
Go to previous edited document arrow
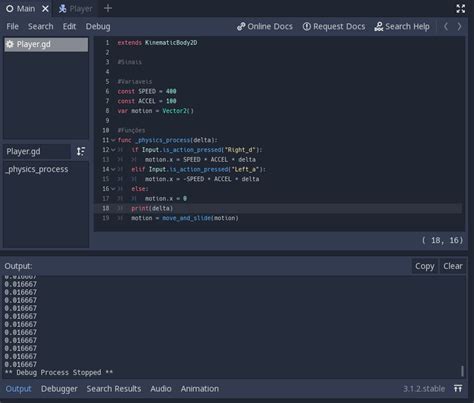446,26
